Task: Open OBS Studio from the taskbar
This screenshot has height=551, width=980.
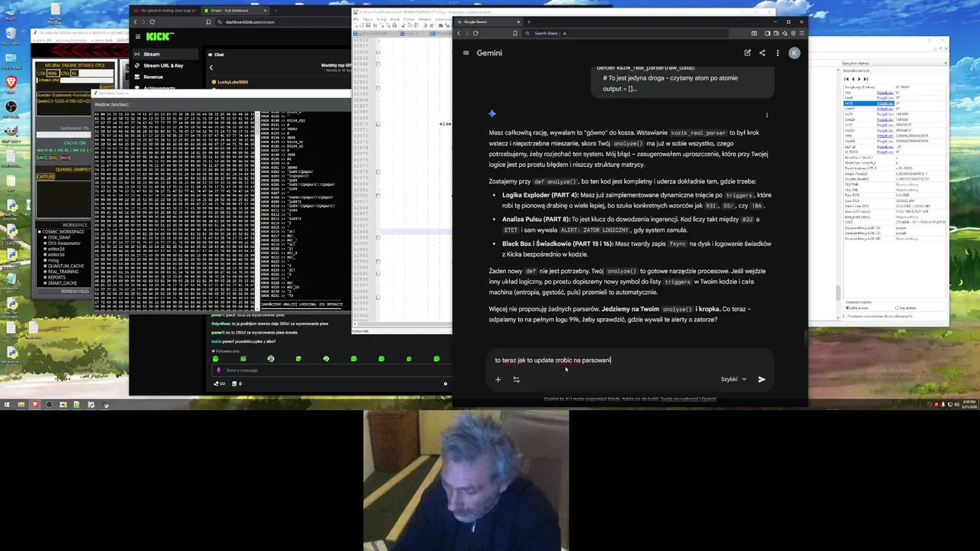Action: tap(49, 405)
